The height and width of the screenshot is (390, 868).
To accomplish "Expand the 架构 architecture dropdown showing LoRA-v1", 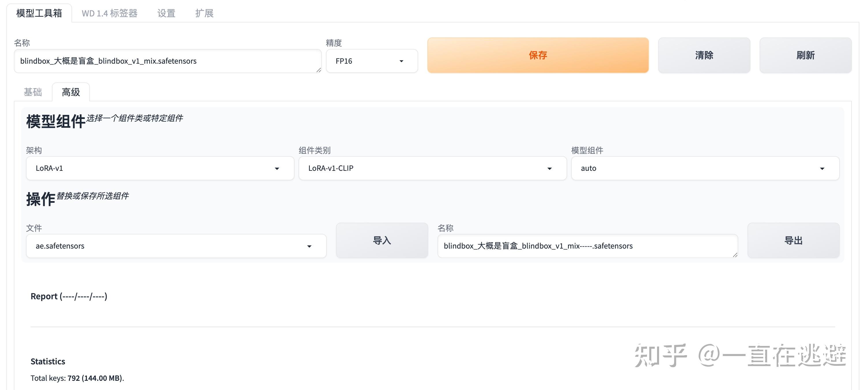I will 160,168.
